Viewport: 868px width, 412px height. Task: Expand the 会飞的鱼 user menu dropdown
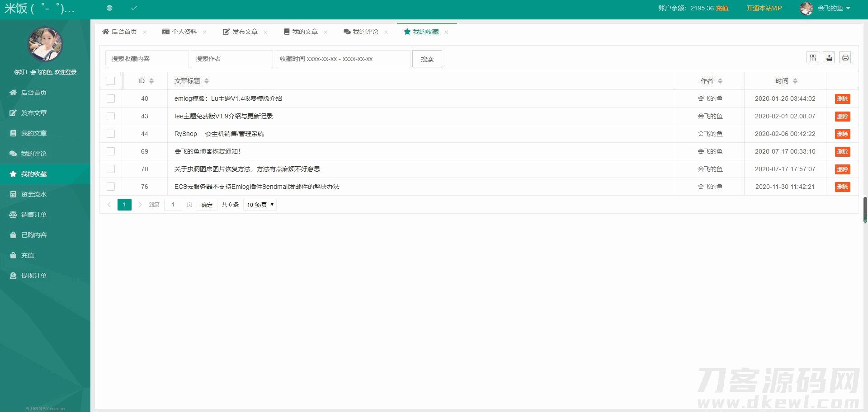pos(834,8)
